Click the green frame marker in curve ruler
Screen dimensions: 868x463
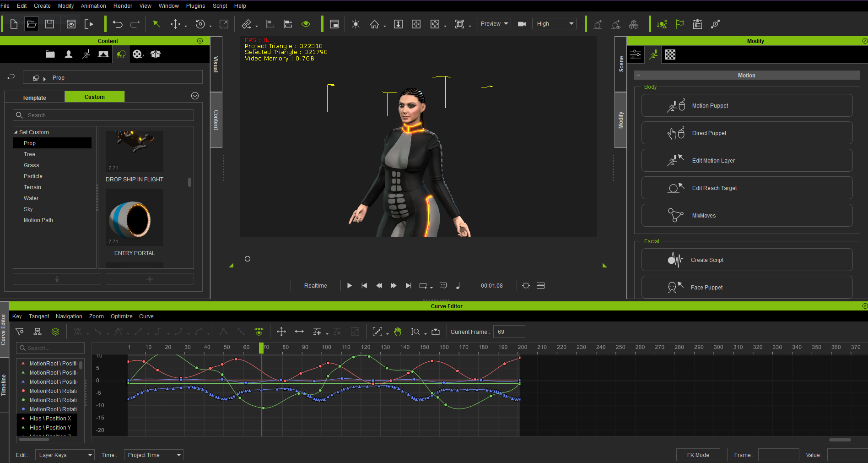click(x=261, y=348)
